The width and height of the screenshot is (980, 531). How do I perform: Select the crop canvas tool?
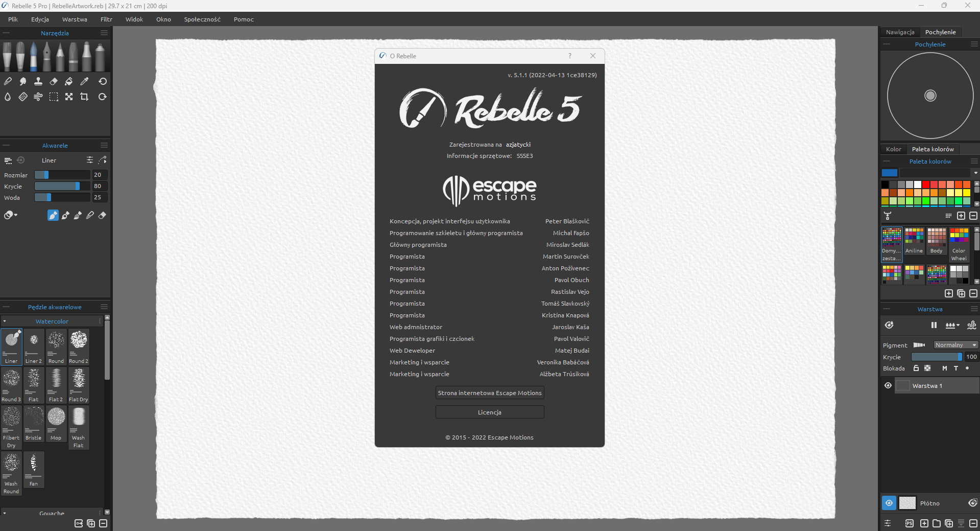coord(84,97)
